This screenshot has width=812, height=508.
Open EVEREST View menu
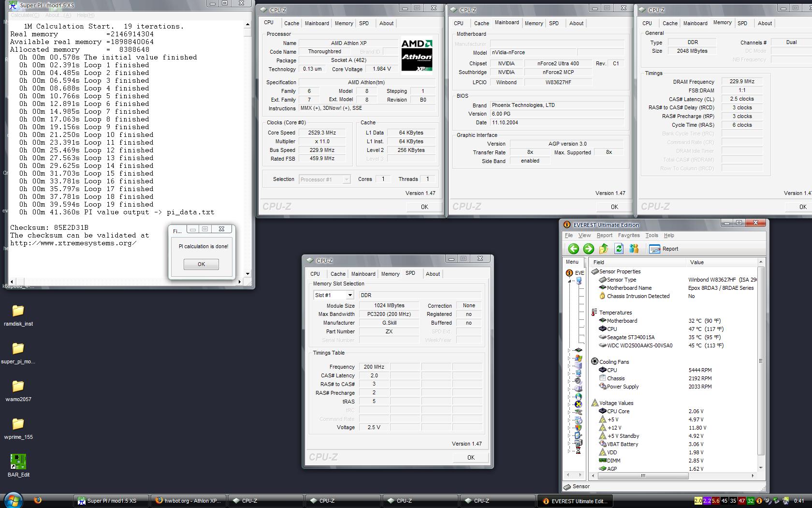coord(584,235)
